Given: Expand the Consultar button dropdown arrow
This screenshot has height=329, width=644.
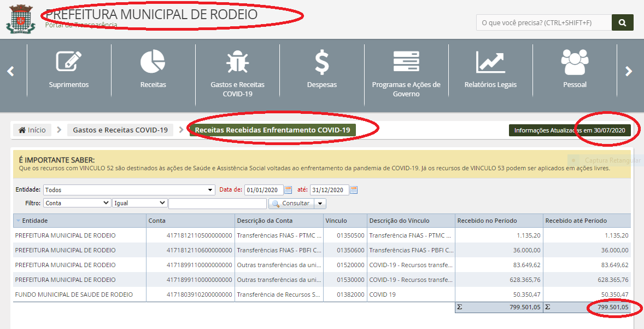Looking at the screenshot, I should pos(320,204).
